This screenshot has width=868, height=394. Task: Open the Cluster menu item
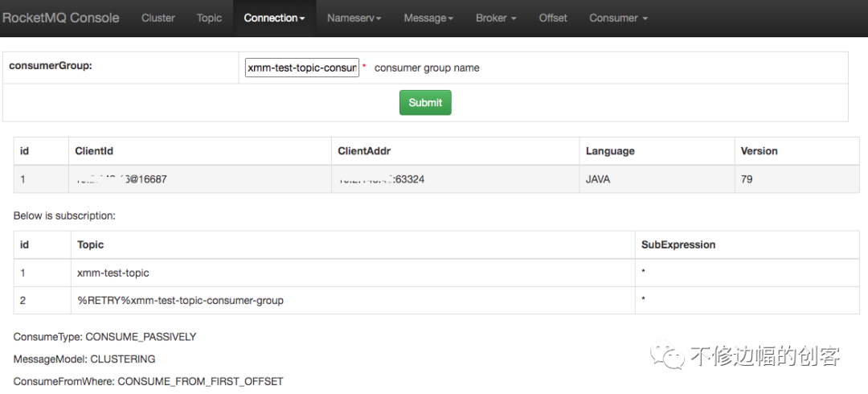(158, 18)
